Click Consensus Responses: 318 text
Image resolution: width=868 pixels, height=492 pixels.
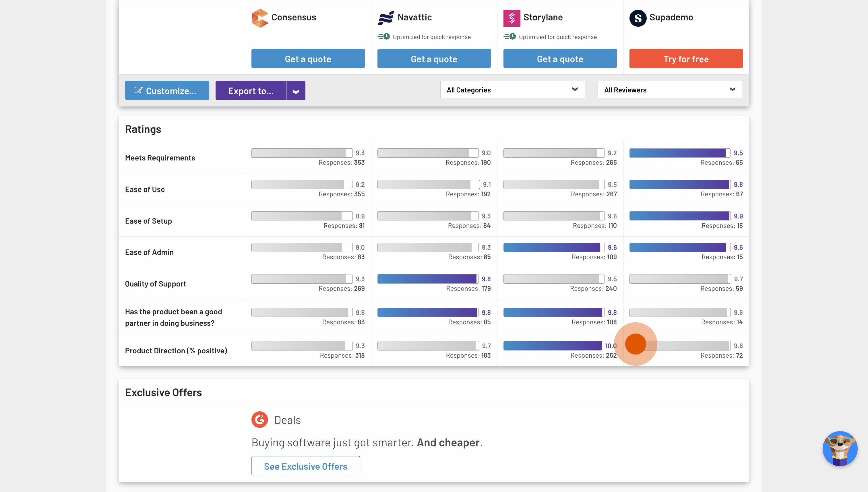pos(342,355)
